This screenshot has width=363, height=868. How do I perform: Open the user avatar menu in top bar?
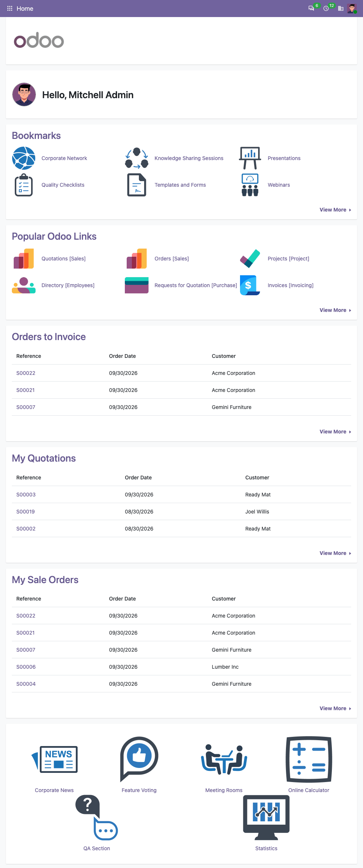tap(352, 9)
